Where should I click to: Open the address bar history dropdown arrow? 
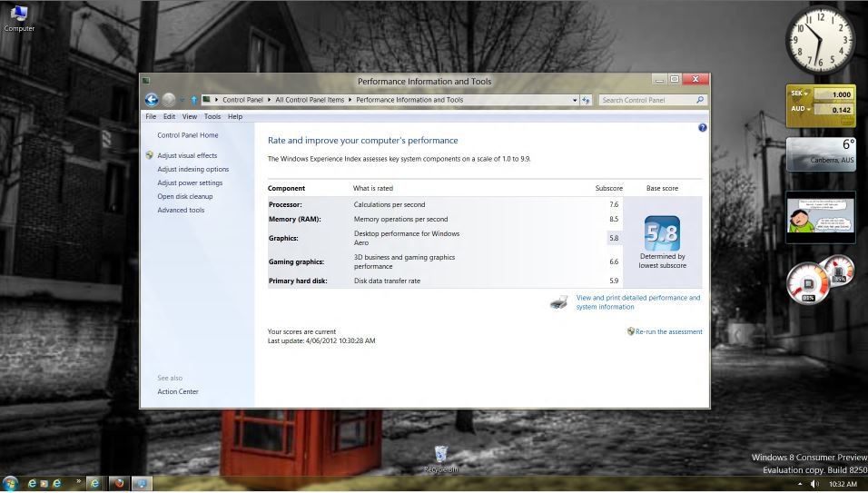575,100
